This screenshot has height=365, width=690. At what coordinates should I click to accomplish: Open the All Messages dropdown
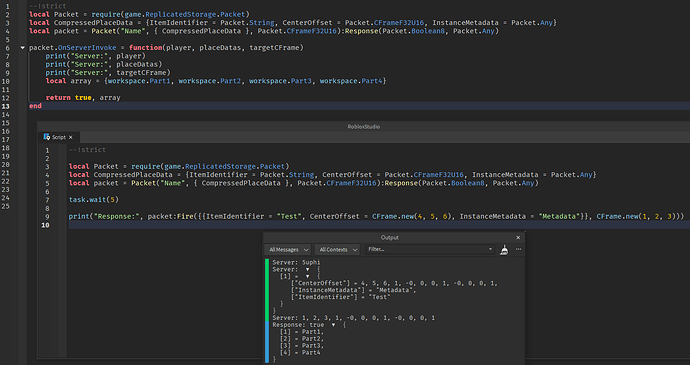[x=288, y=249]
